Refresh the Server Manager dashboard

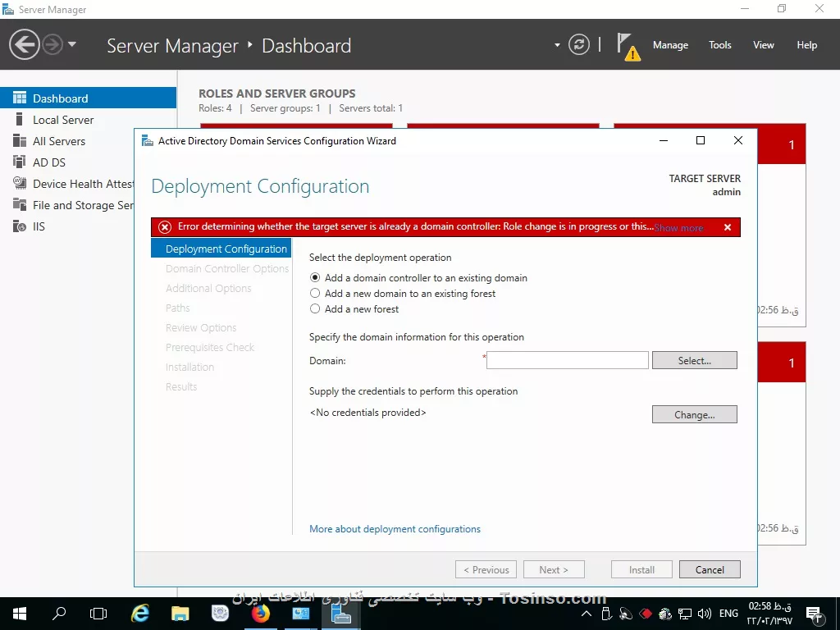(578, 44)
